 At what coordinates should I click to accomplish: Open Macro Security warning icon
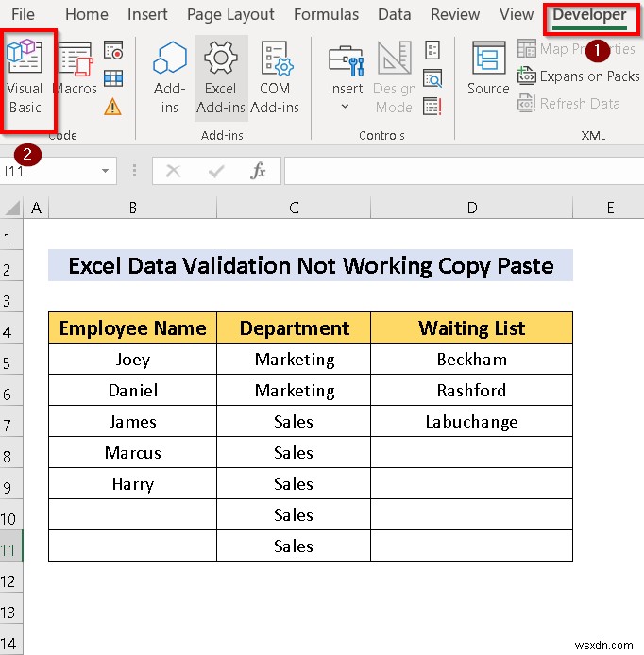113,106
